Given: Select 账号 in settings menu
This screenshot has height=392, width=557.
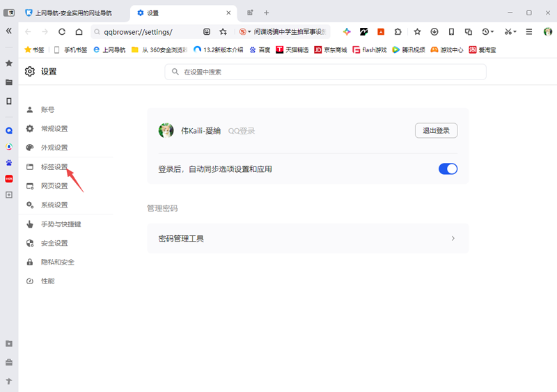Looking at the screenshot, I should [47, 110].
